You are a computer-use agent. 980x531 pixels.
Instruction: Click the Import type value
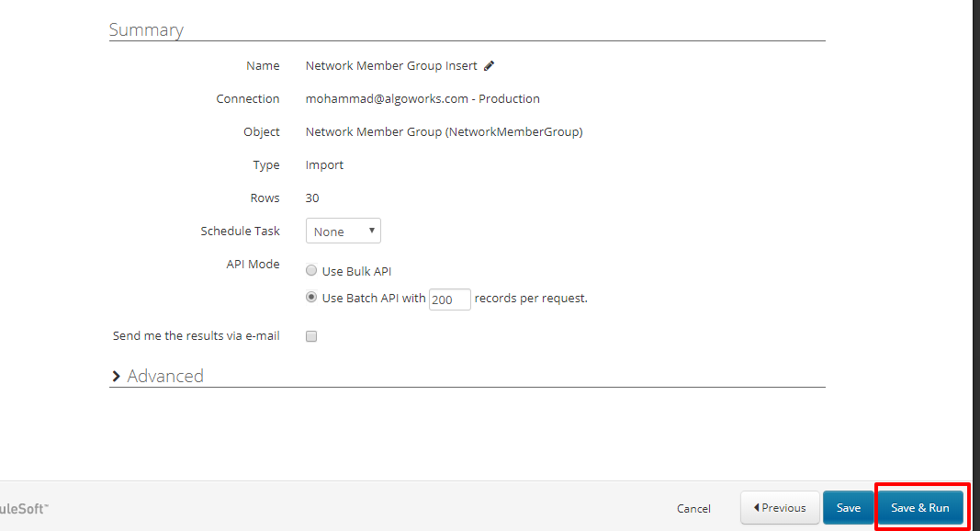click(x=324, y=165)
